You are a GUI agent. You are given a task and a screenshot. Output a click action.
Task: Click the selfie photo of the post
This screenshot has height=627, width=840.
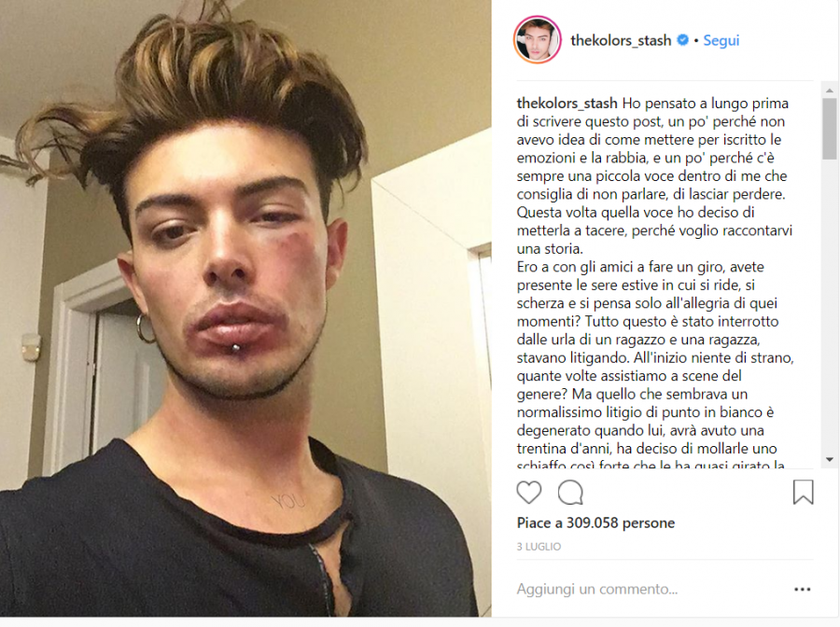245,309
